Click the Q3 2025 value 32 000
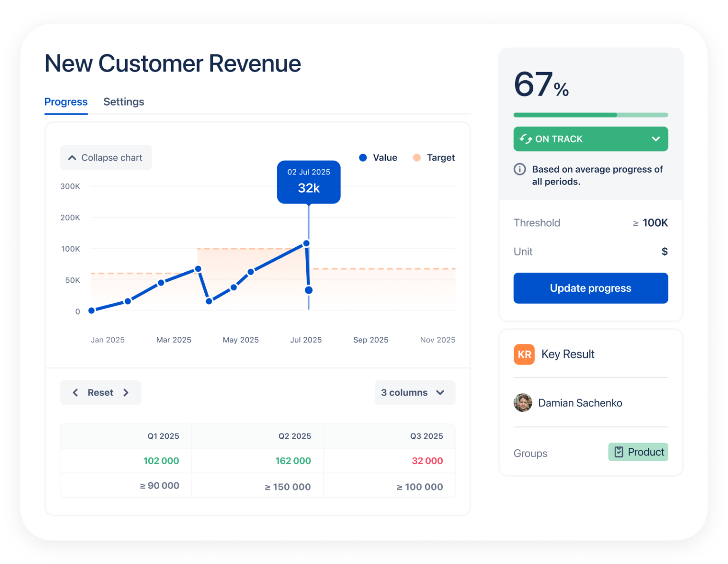The width and height of the screenshot is (728, 564). pos(427,461)
